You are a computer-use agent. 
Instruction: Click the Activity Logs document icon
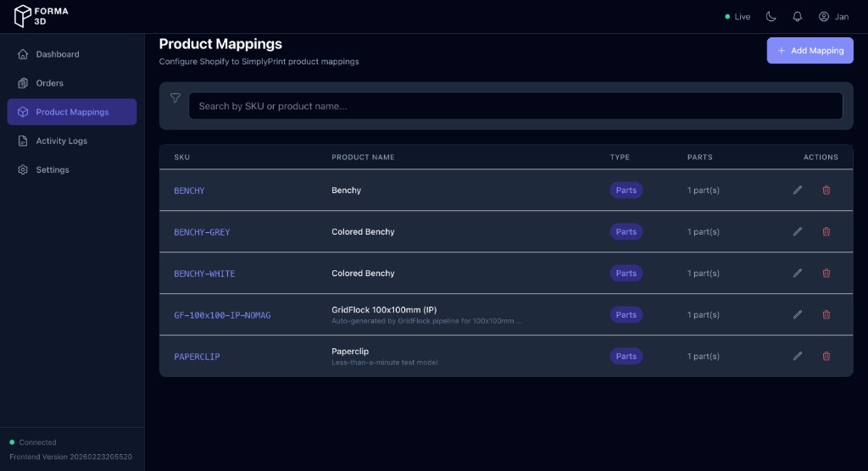tap(23, 141)
